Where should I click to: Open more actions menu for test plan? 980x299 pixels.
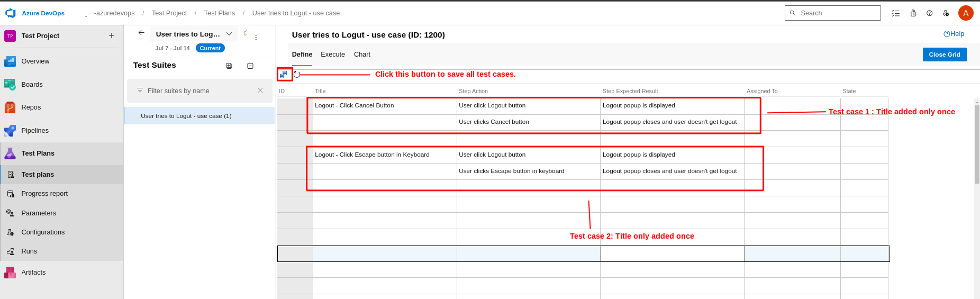tap(256, 38)
